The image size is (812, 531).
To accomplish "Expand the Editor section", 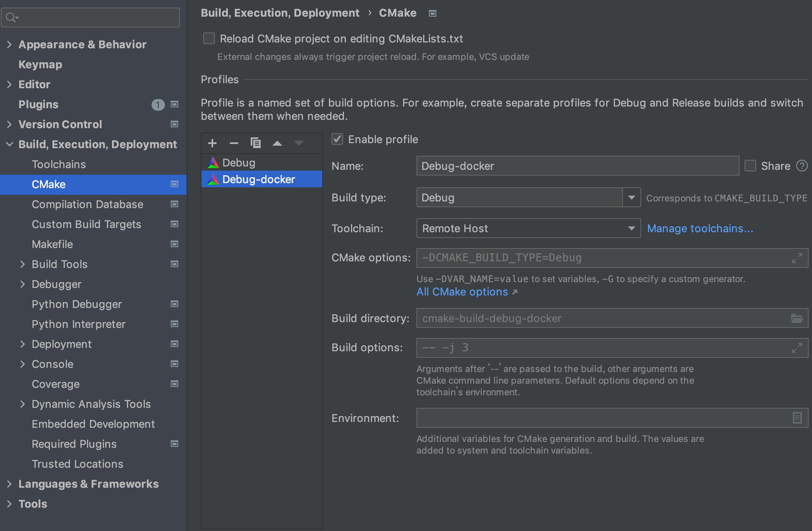I will (10, 84).
